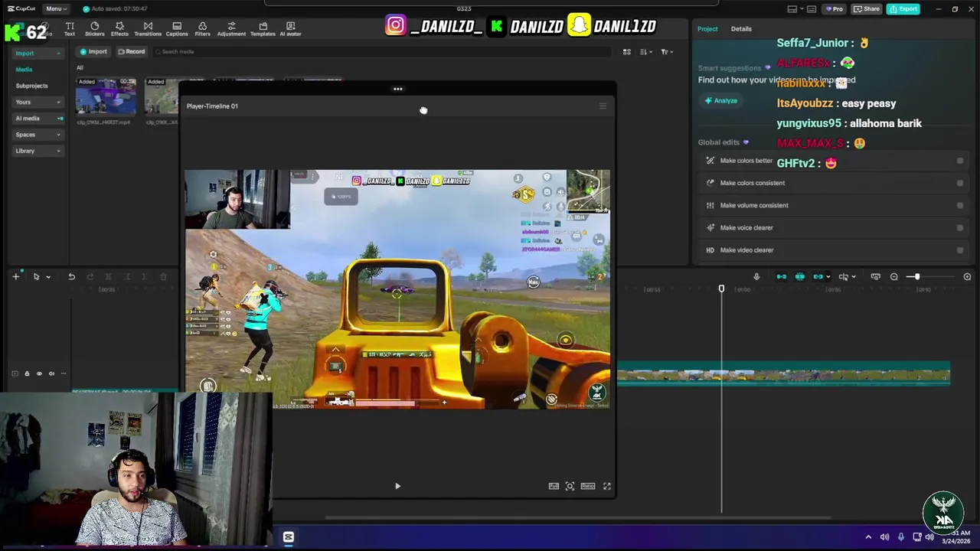
Task: Select Subprojects in the sidebar
Action: (x=31, y=86)
